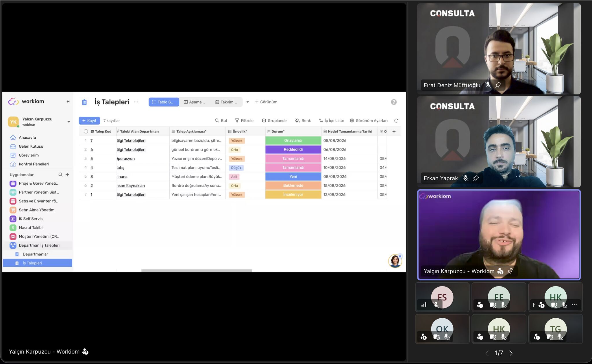The image size is (592, 364).
Task: Click the Workiom logo in the sidebar
Action: [x=26, y=101]
